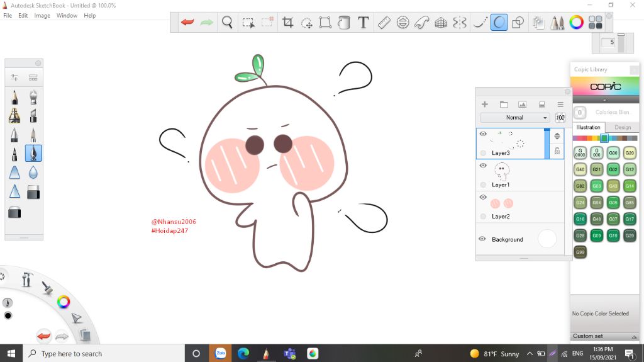Select the Crop tool
The height and width of the screenshot is (362, 644).
[287, 22]
